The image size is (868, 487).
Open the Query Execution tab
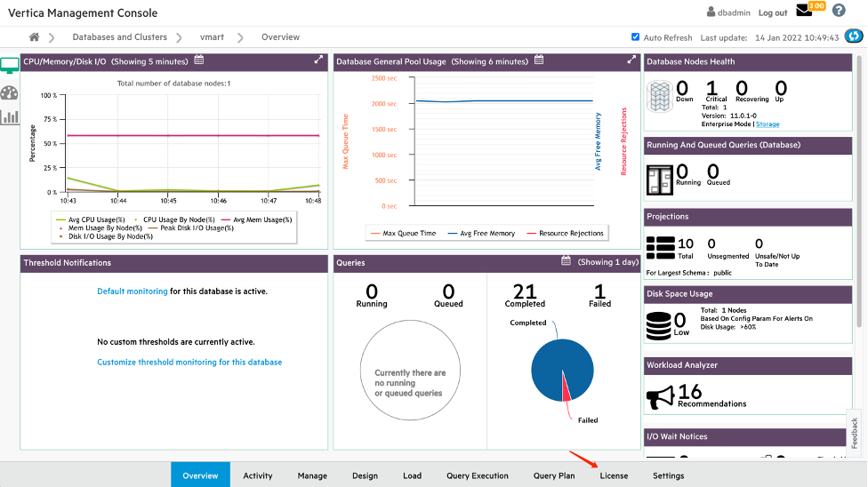pyautogui.click(x=478, y=475)
